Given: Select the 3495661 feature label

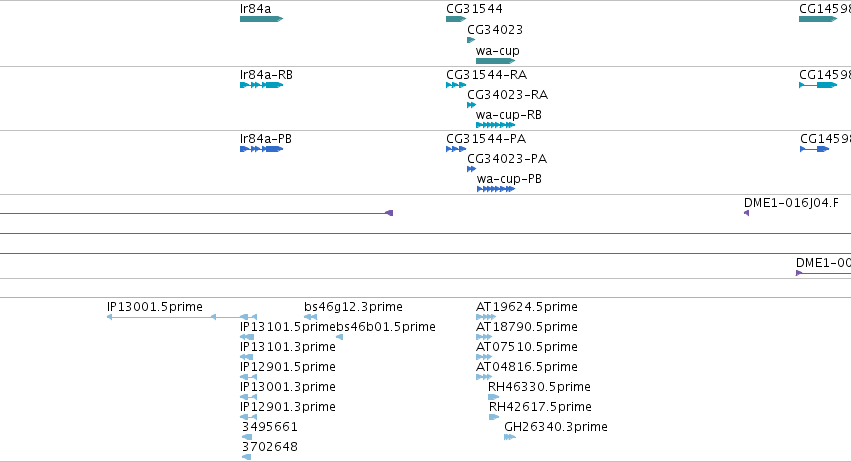Looking at the screenshot, I should click(270, 427).
